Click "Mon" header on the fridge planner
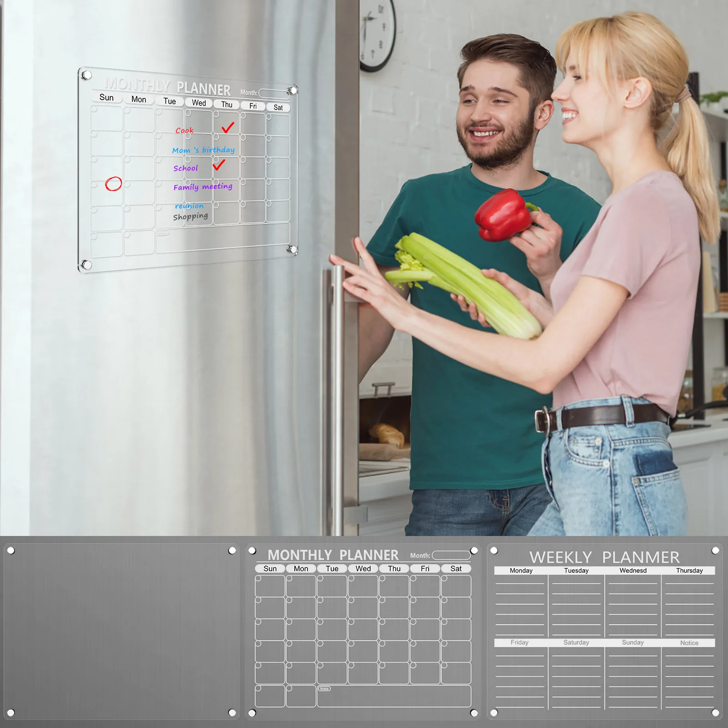 tap(139, 99)
